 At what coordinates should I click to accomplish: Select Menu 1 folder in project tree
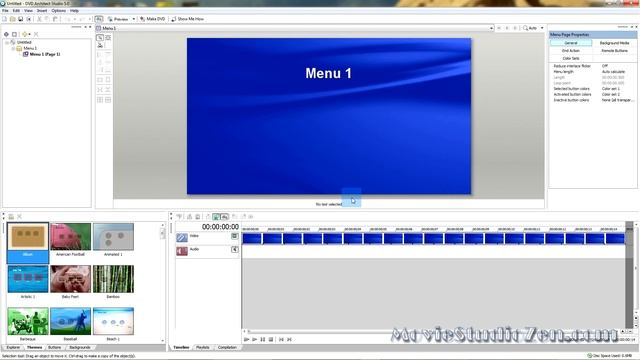(x=29, y=48)
